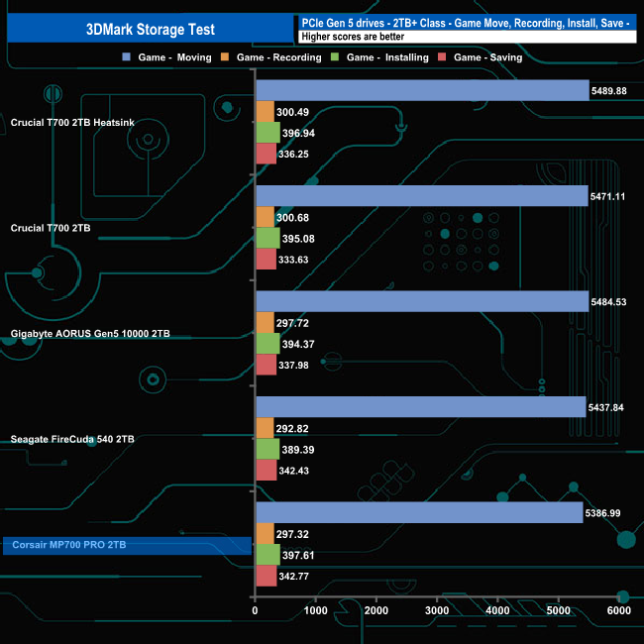644x644 pixels.
Task: Click the '3DMark Storage Test' title
Action: (x=151, y=29)
